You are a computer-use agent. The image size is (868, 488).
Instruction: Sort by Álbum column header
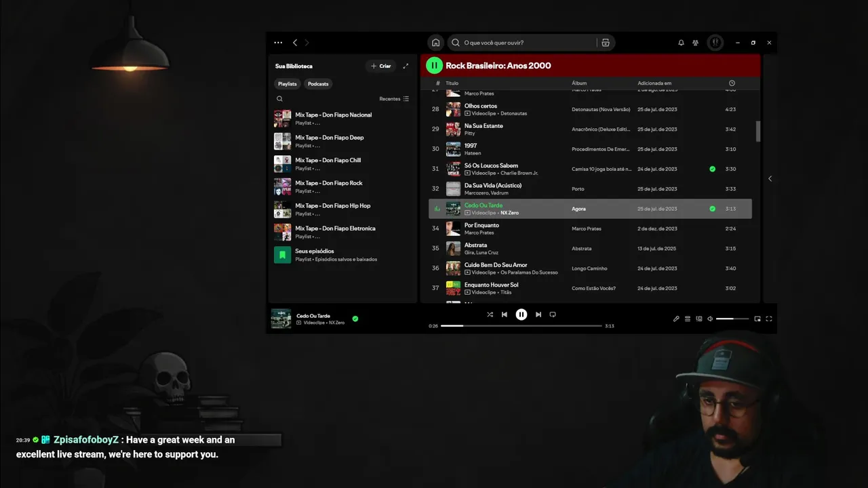coord(579,83)
